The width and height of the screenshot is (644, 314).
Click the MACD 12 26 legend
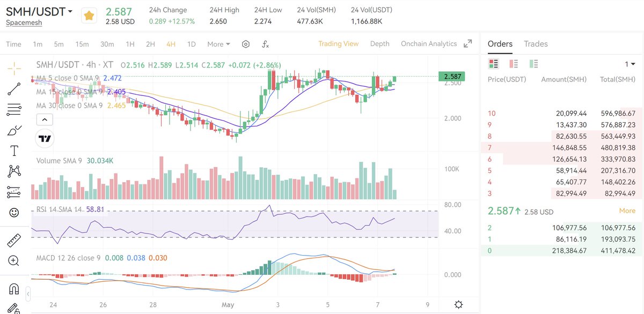[x=101, y=258]
